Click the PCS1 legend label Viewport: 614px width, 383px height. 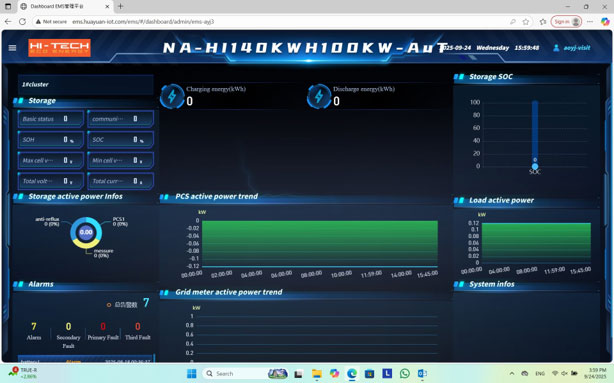pyautogui.click(x=120, y=221)
